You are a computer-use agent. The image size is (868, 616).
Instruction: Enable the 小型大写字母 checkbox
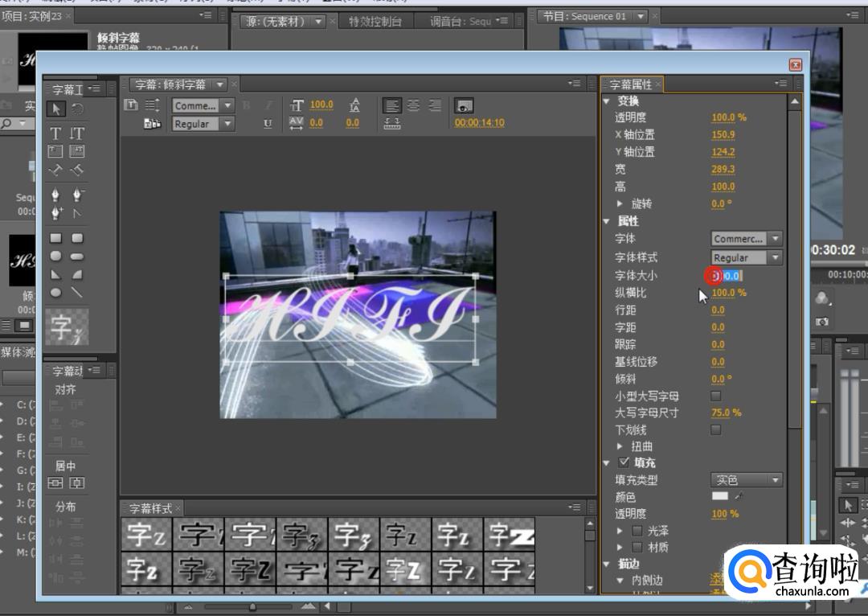pos(716,396)
